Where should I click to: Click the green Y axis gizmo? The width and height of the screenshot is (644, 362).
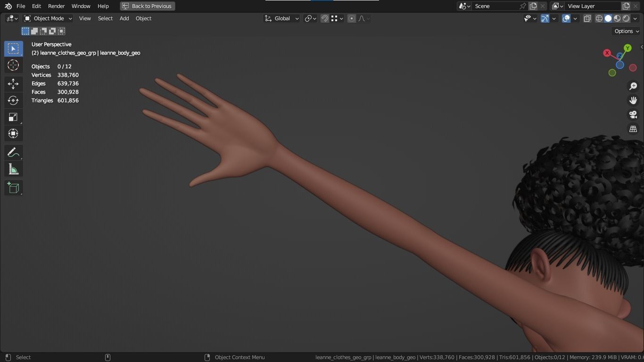click(627, 48)
